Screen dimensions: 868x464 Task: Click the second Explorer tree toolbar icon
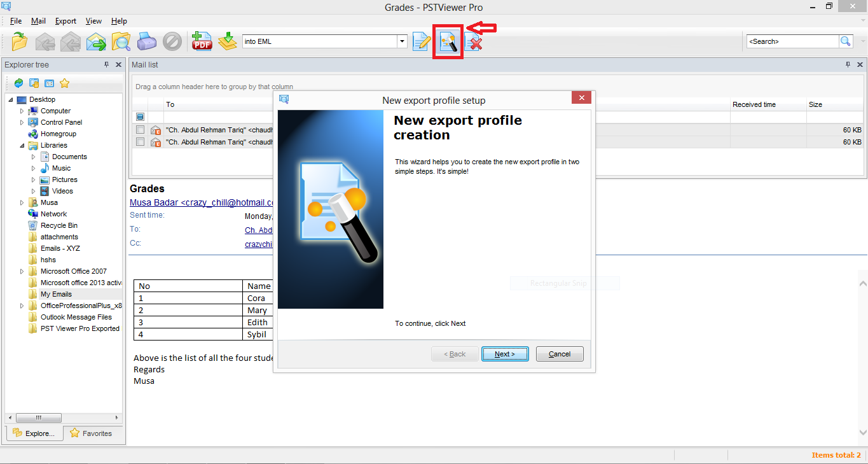pos(34,83)
